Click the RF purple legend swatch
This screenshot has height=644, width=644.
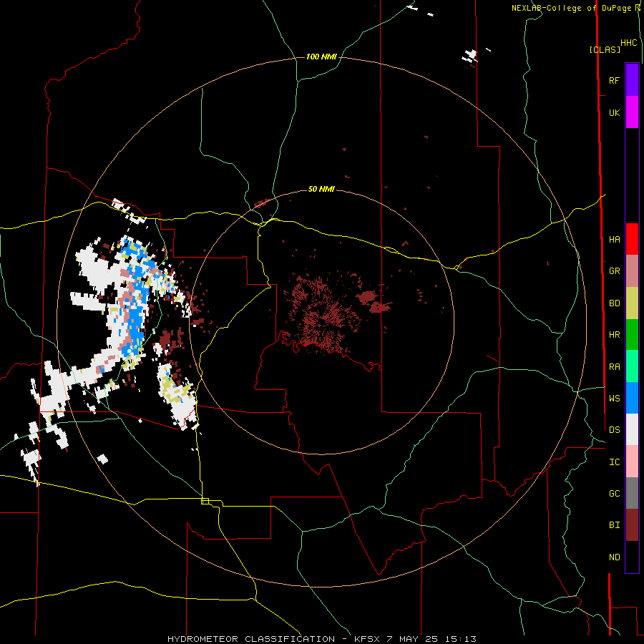[x=632, y=80]
